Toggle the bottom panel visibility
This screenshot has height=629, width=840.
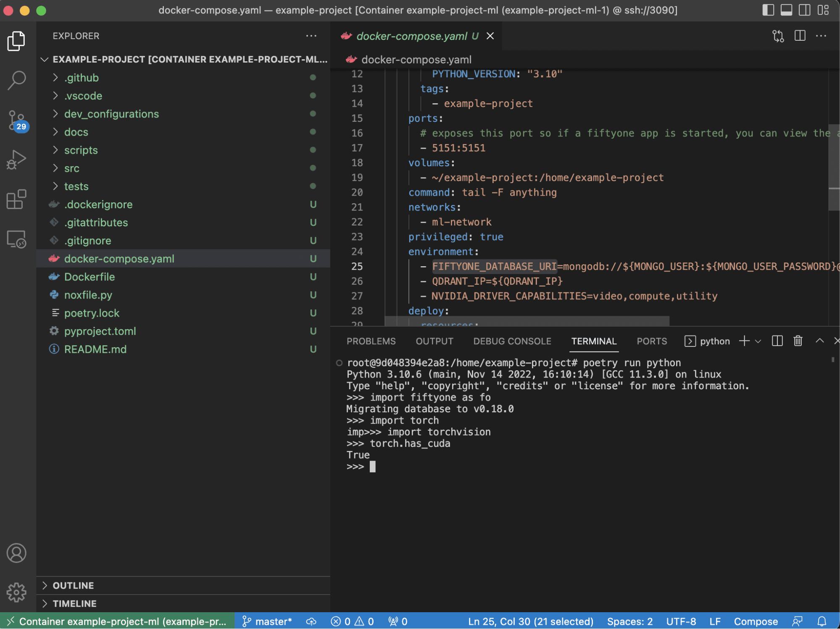pyautogui.click(x=786, y=10)
